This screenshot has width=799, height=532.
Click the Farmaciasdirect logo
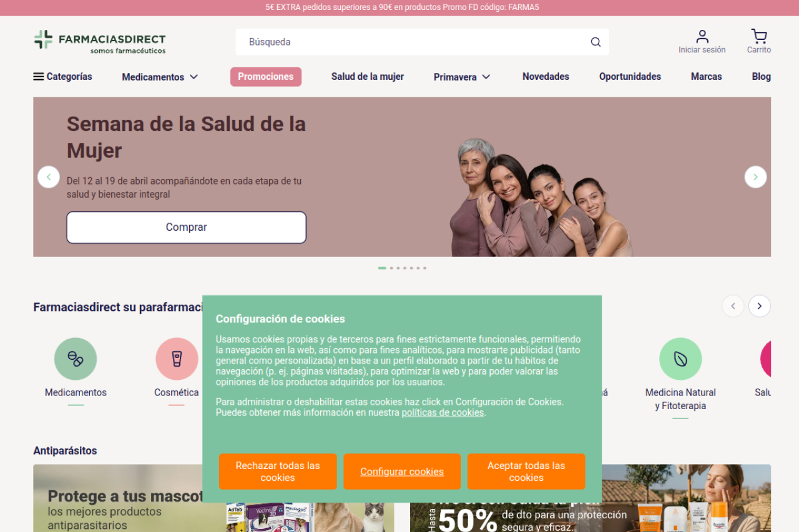pos(100,42)
